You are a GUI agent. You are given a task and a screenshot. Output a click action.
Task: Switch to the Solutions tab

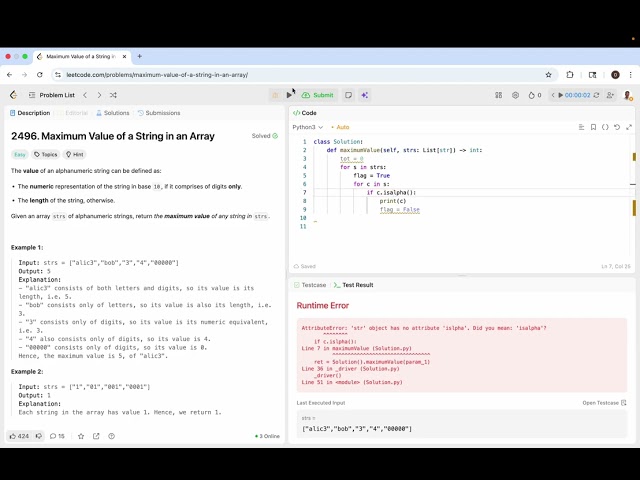point(113,113)
